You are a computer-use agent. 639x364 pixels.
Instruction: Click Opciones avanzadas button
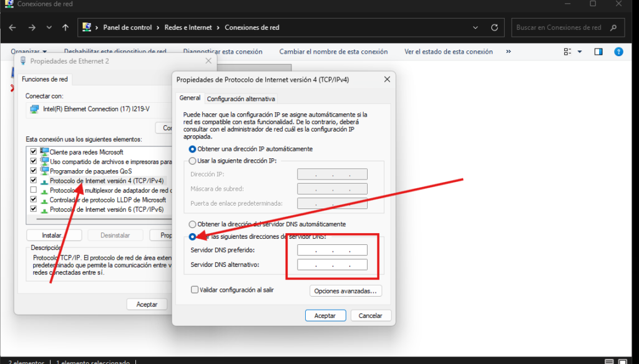pos(346,291)
